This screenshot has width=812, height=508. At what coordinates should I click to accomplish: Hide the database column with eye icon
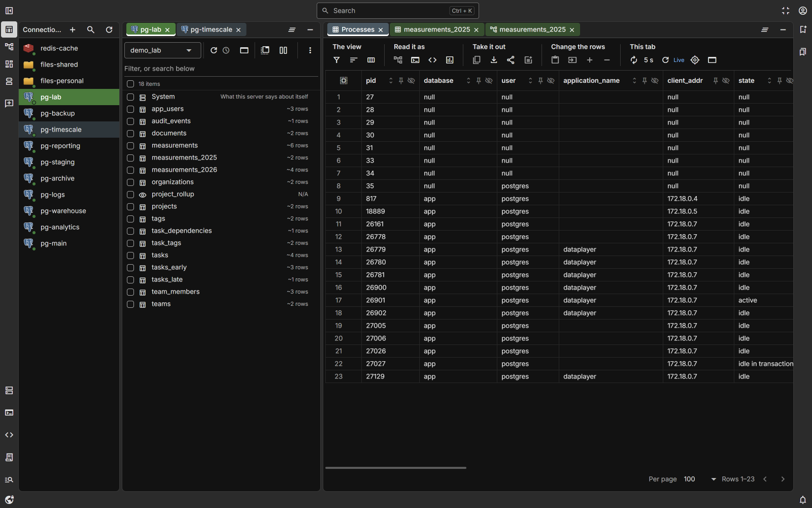pyautogui.click(x=489, y=81)
